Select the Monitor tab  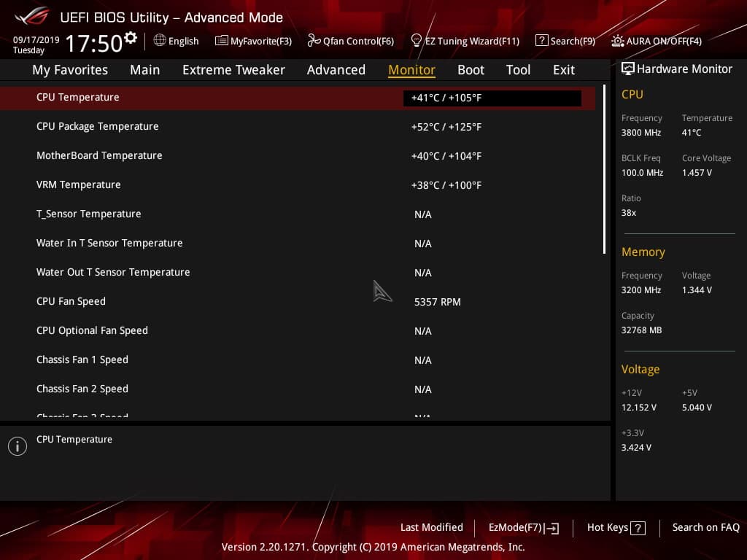(x=411, y=70)
